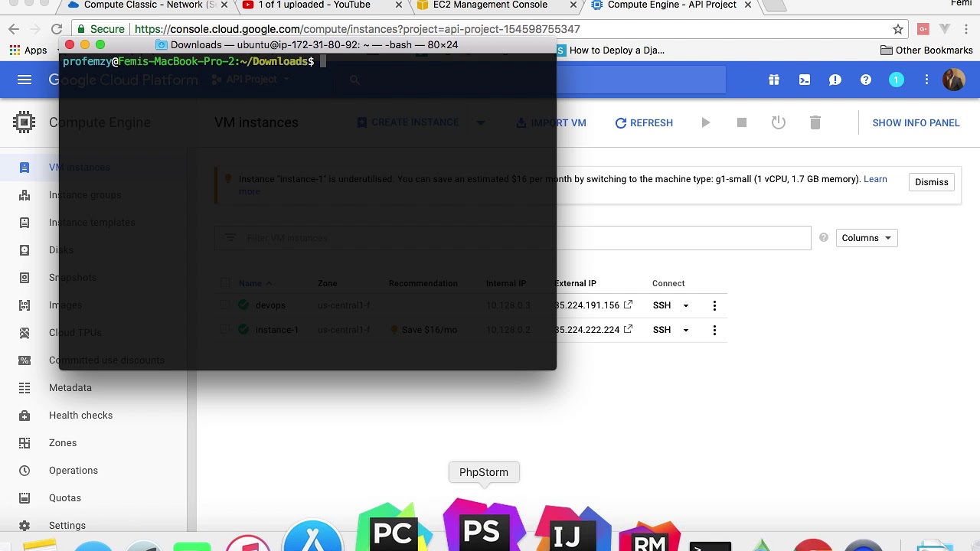Open RubyMine from the dock

point(649,536)
